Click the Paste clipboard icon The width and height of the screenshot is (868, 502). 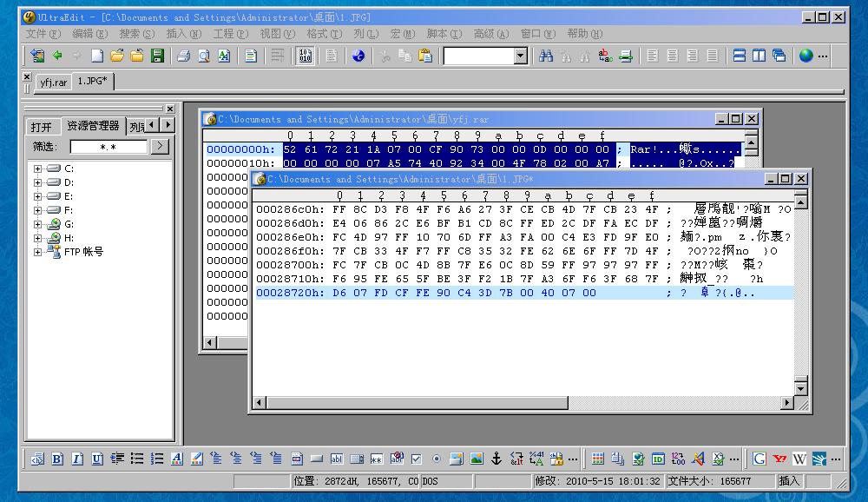click(424, 56)
